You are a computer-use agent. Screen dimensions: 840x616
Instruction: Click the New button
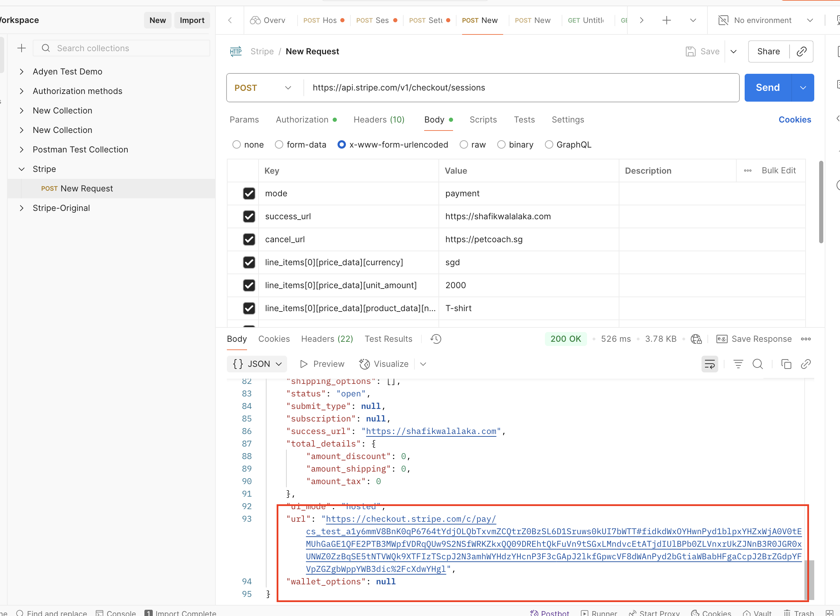[158, 20]
